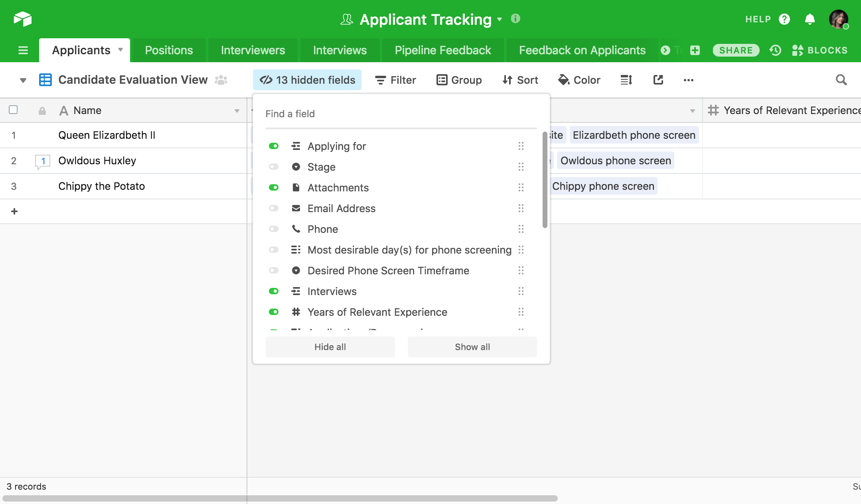Toggle Most desirable day(s) field visibility

pos(274,250)
